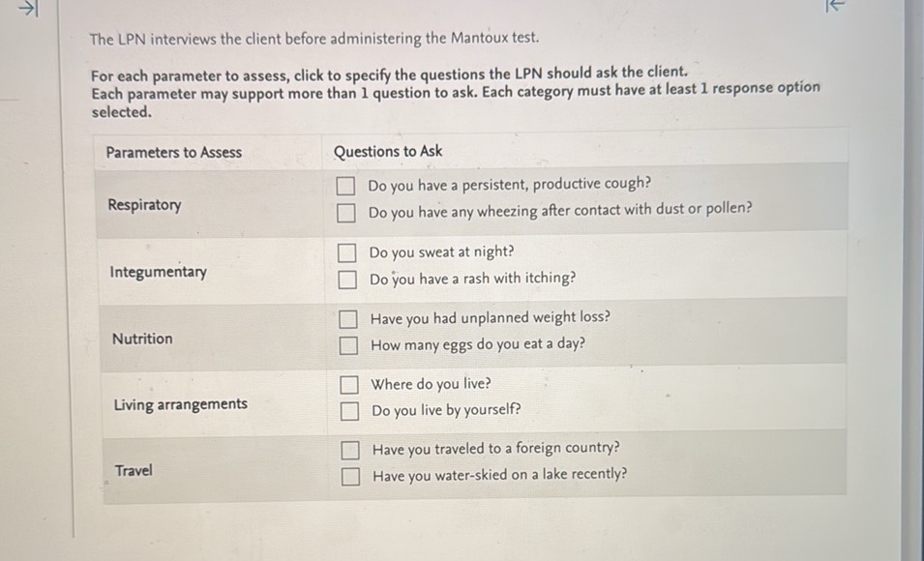The height and width of the screenshot is (561, 924).
Task: Select the night sweats question checkbox
Action: coord(346,251)
